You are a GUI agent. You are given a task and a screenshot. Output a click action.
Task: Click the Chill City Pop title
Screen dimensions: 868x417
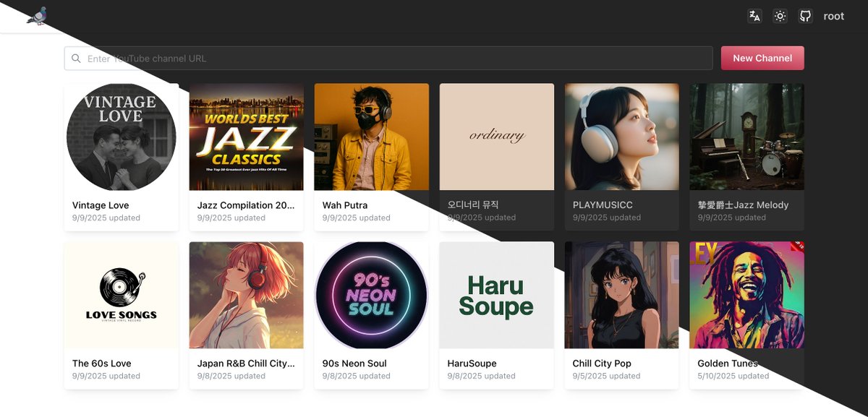pos(601,364)
